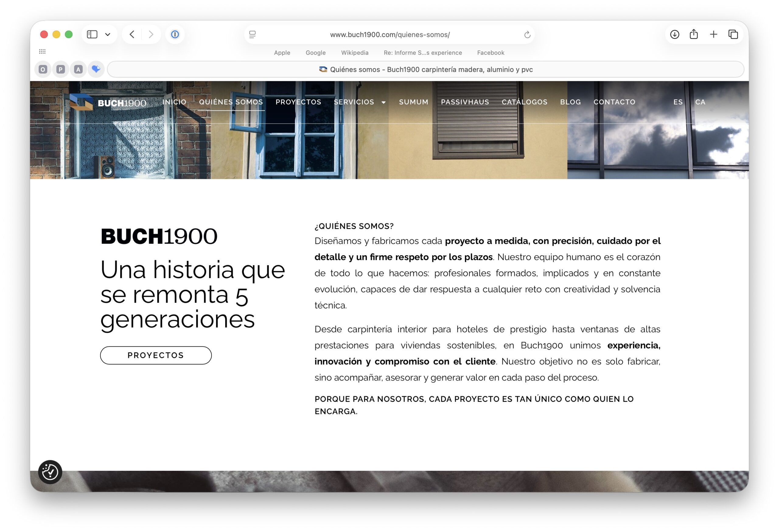Screen dimensions: 779x532
Task: Reload the page with the refresh icon
Action: [x=527, y=34]
